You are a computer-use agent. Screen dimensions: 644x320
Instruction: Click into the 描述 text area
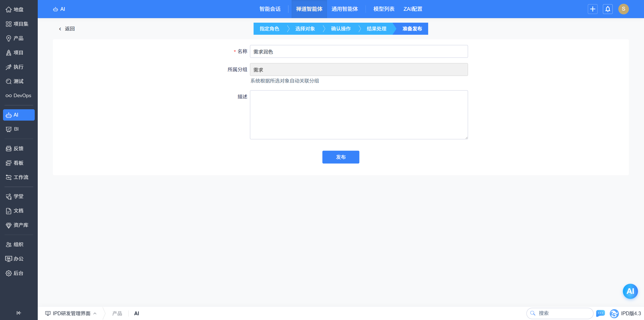click(x=359, y=115)
